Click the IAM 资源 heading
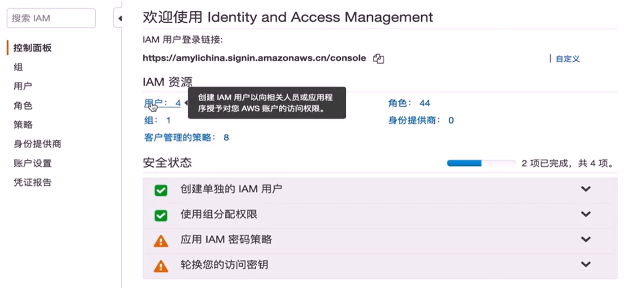The width and height of the screenshot is (644, 288). click(x=168, y=82)
